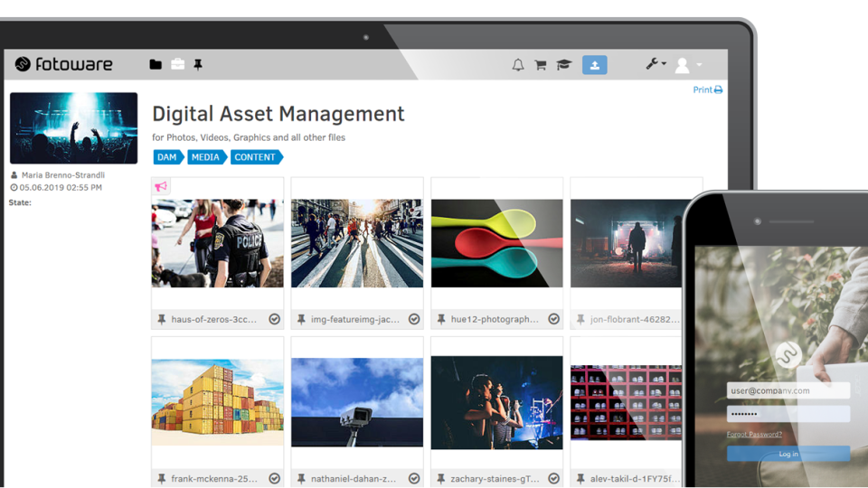
Task: Click filename frank-mckenna-25...
Action: pyautogui.click(x=213, y=479)
